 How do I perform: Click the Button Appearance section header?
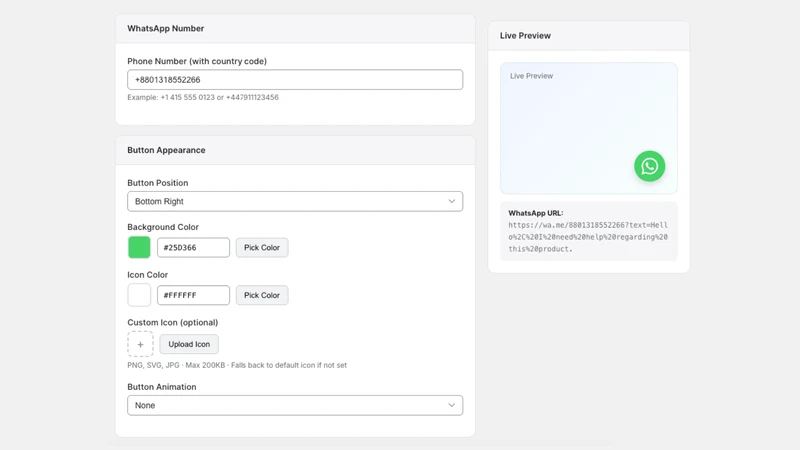(x=166, y=150)
